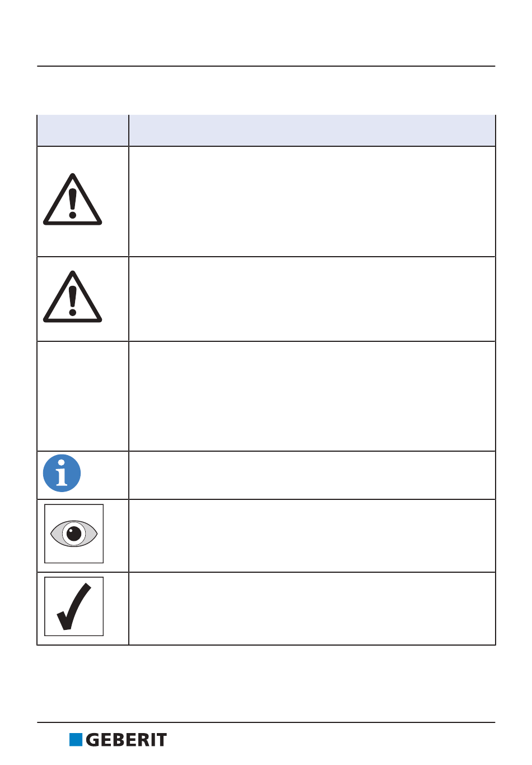Click the lower warning triangle icon
This screenshot has height=765, width=532.
[x=72, y=298]
